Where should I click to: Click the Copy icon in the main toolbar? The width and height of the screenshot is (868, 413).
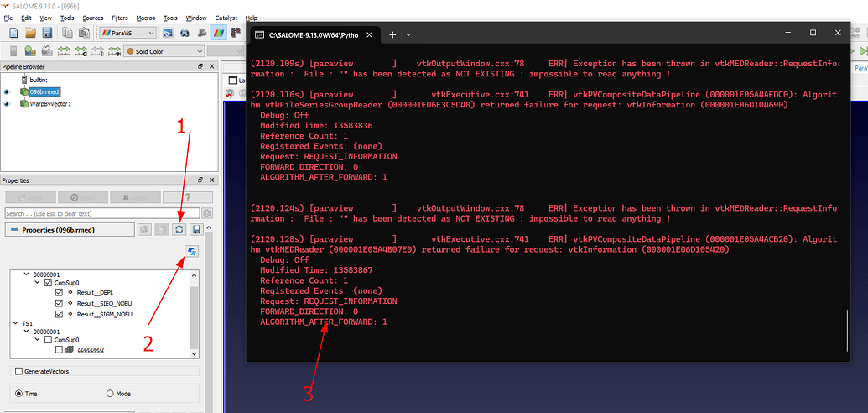coord(68,33)
